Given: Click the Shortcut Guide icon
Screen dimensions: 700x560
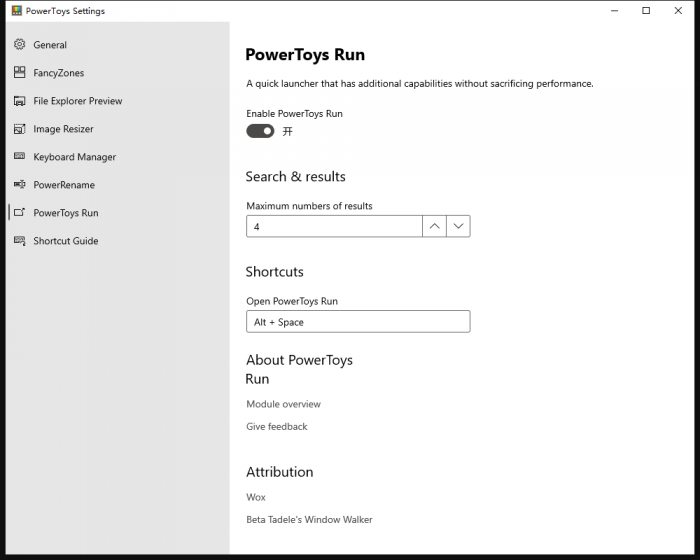Looking at the screenshot, I should click(x=20, y=240).
